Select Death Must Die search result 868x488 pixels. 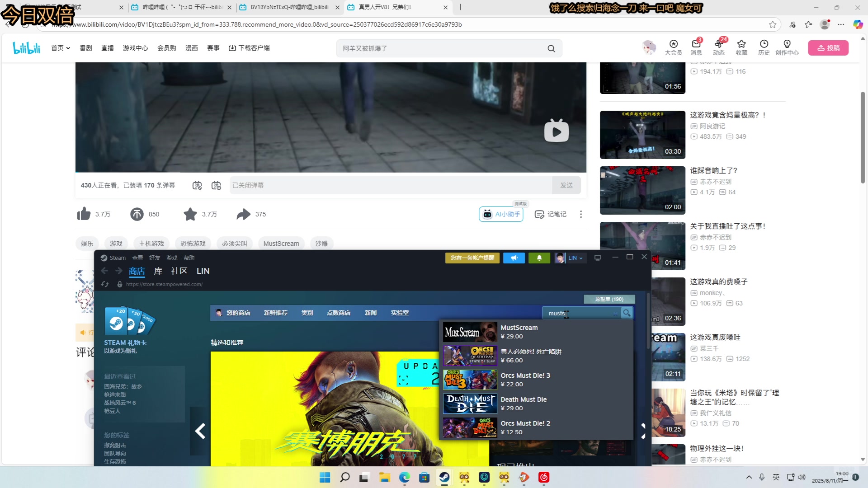click(x=536, y=404)
